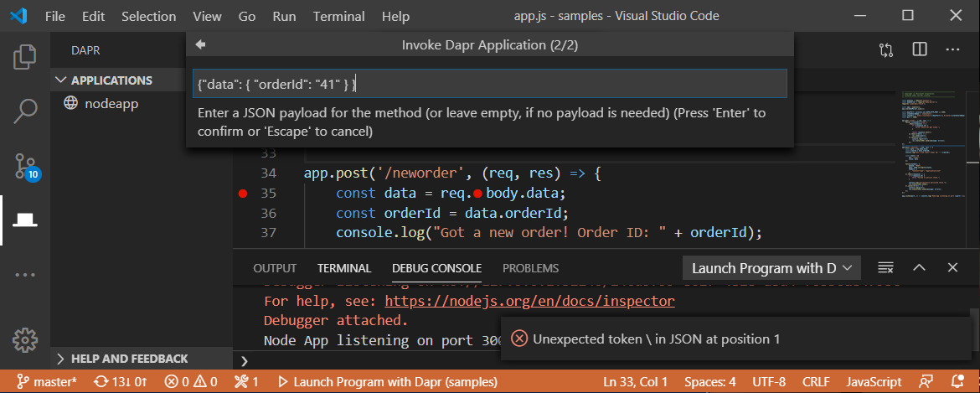This screenshot has height=393, width=980.
Task: Open the Edit menu
Action: point(93,16)
